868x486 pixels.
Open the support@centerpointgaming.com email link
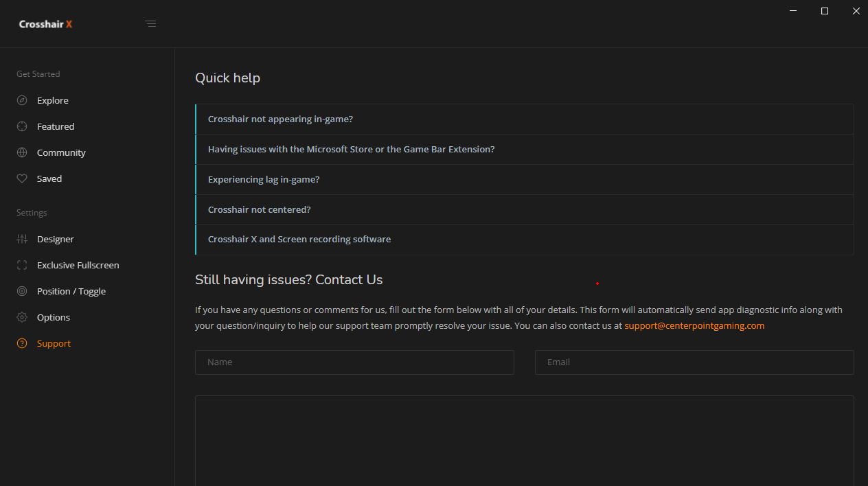pyautogui.click(x=694, y=325)
